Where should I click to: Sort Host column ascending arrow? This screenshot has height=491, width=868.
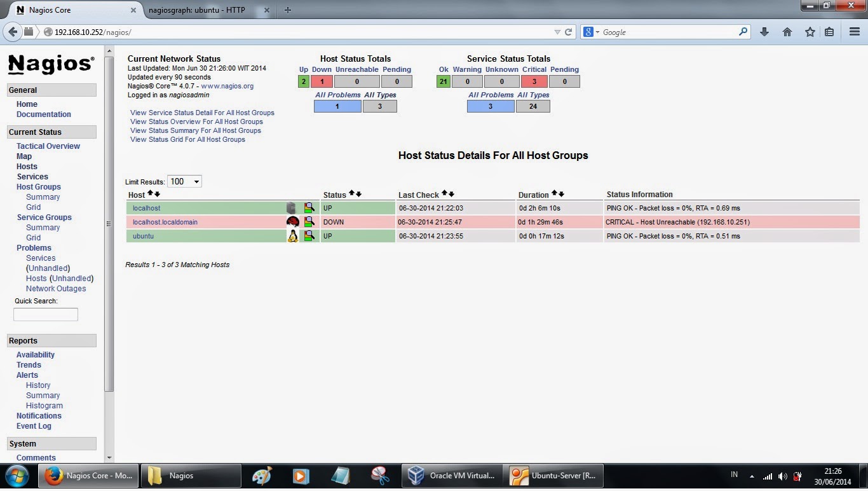point(151,193)
